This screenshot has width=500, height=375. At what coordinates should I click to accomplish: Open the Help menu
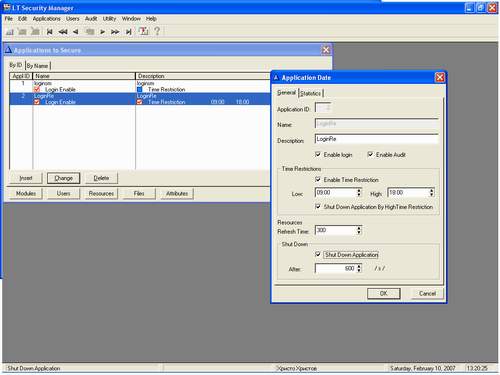[x=151, y=19]
